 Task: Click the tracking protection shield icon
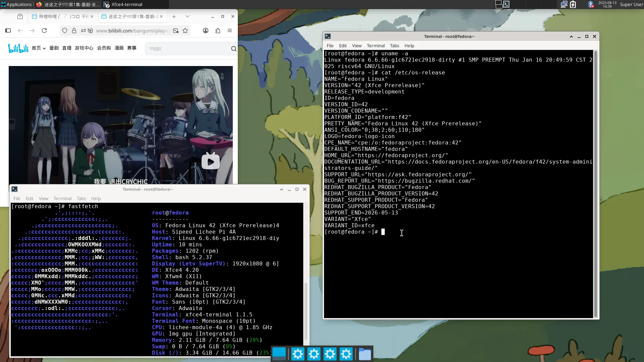coord(65,31)
